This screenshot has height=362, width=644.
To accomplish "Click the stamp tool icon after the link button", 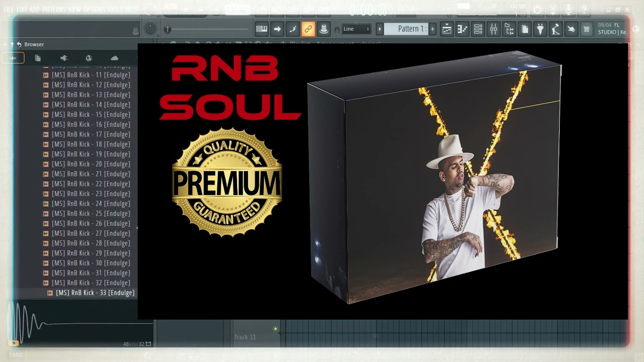I will pyautogui.click(x=324, y=29).
